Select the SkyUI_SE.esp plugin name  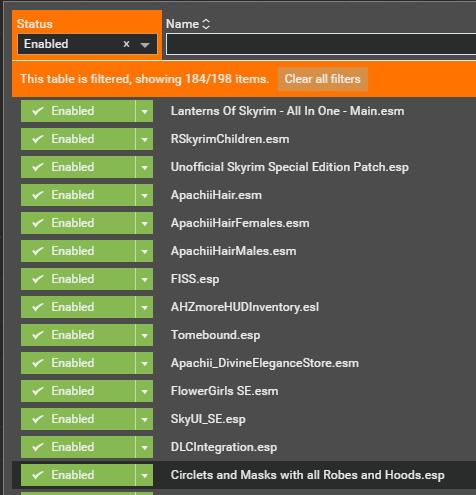point(208,419)
